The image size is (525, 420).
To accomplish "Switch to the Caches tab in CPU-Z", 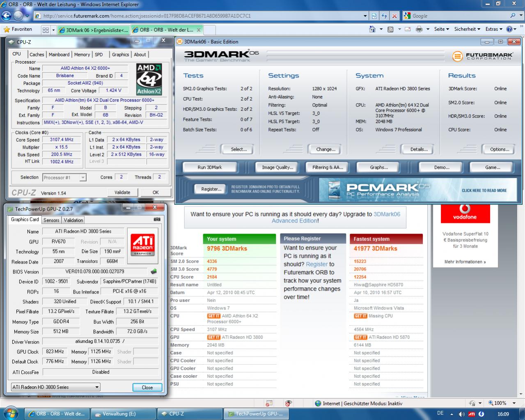I will (x=37, y=55).
